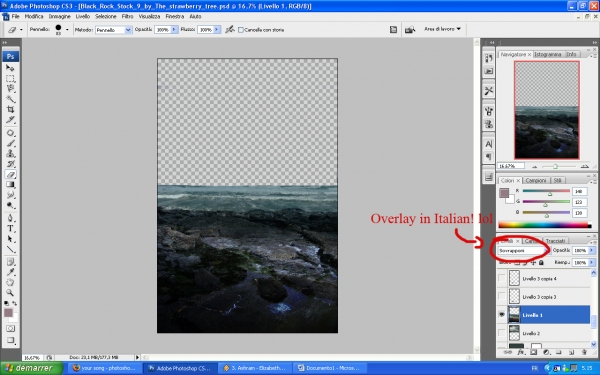Click the foreground color swatch in Colori panel
This screenshot has height=375, width=600.
[504, 193]
